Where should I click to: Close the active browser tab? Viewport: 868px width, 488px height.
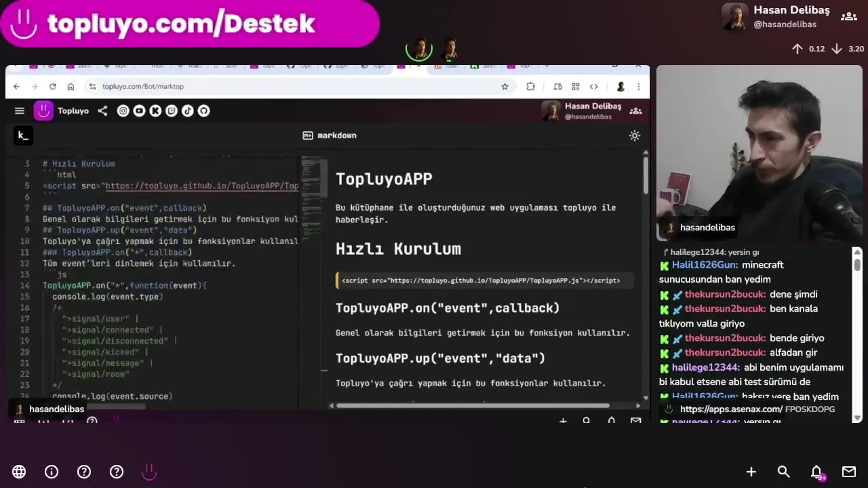pos(418,66)
